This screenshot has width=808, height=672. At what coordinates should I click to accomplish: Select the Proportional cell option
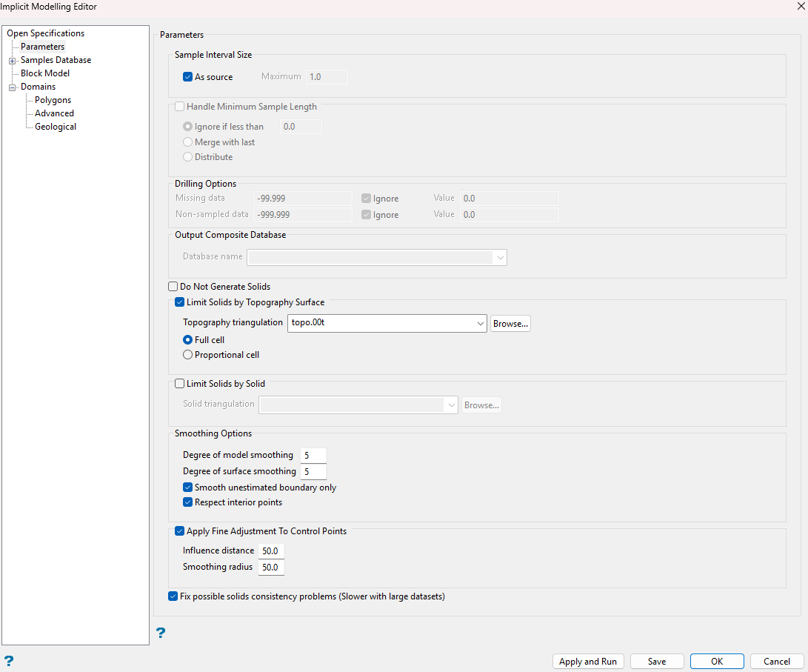[x=187, y=355]
